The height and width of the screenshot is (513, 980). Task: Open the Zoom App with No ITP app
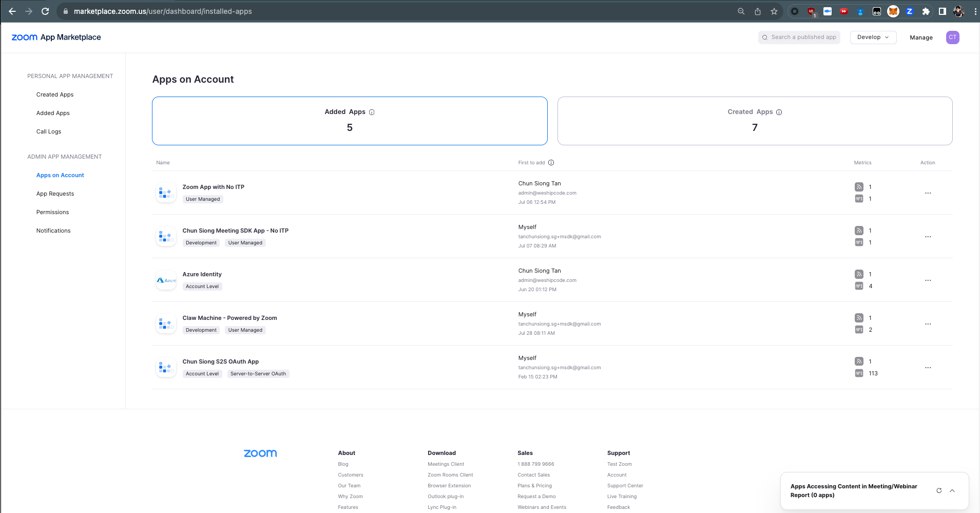[214, 187]
